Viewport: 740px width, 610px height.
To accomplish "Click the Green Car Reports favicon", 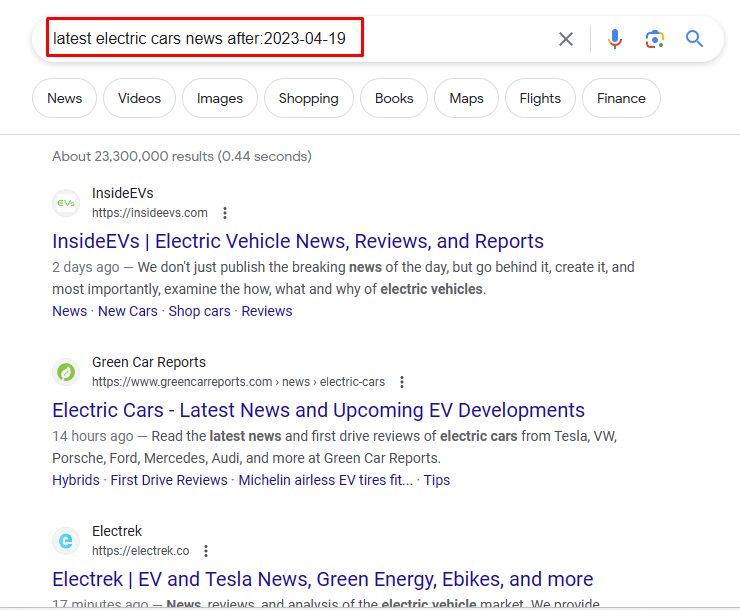I will pyautogui.click(x=66, y=372).
